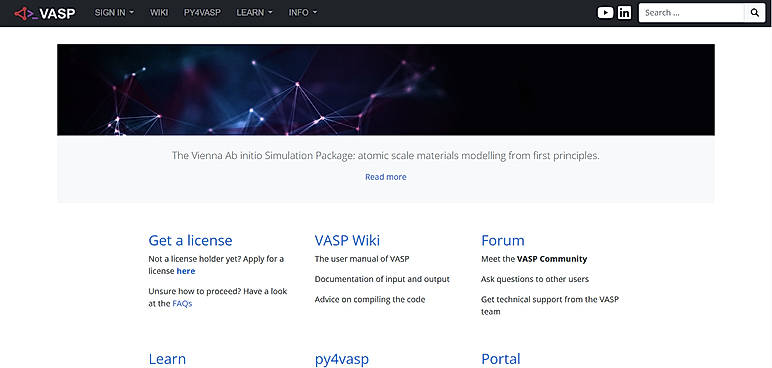The image size is (772, 368).
Task: Select 'Unsure how to proceed?' text
Action: (194, 291)
